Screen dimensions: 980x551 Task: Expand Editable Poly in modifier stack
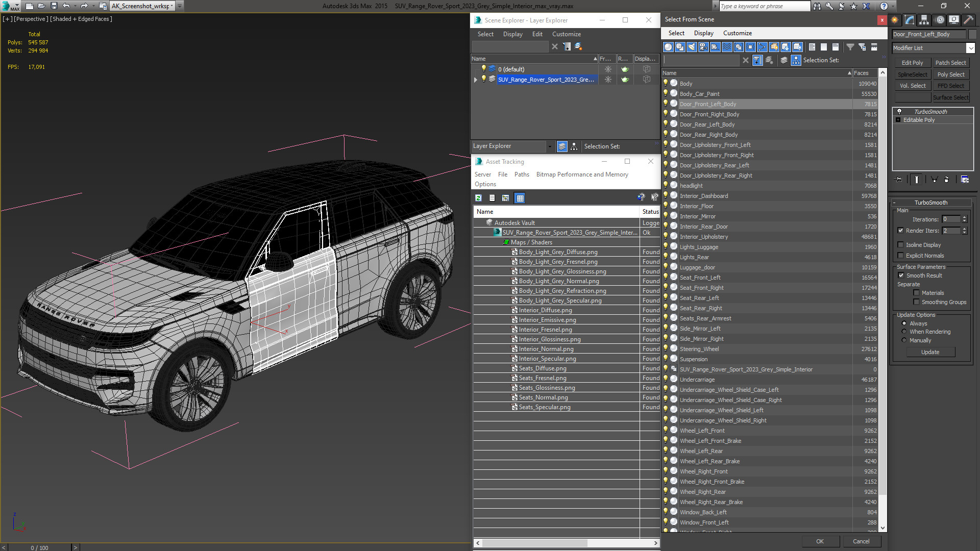point(898,120)
